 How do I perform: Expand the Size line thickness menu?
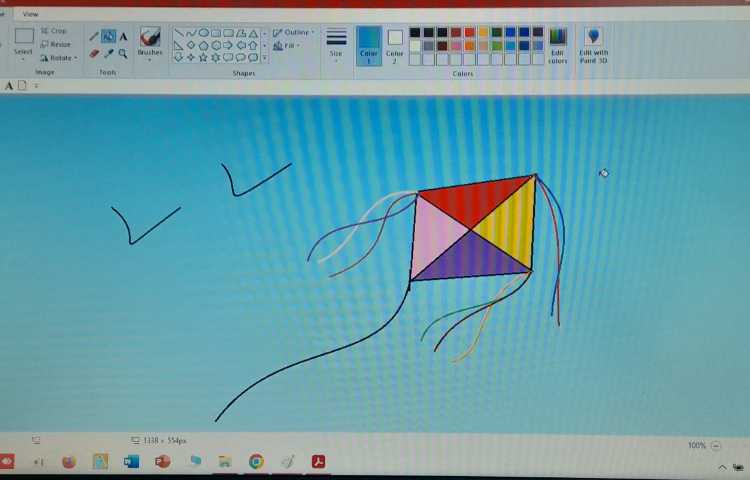point(336,45)
